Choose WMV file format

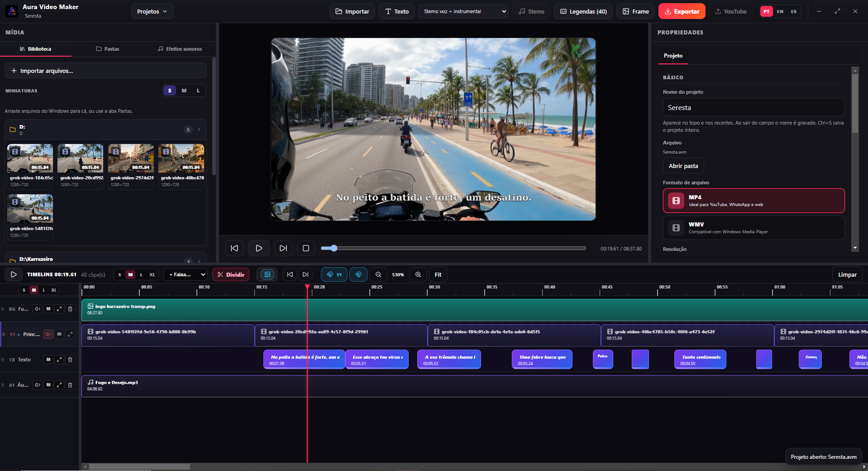click(x=754, y=228)
